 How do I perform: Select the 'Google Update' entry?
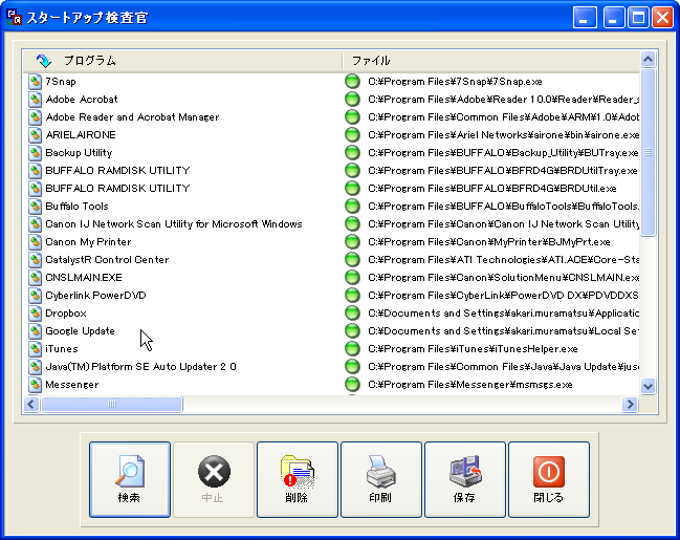[x=80, y=331]
